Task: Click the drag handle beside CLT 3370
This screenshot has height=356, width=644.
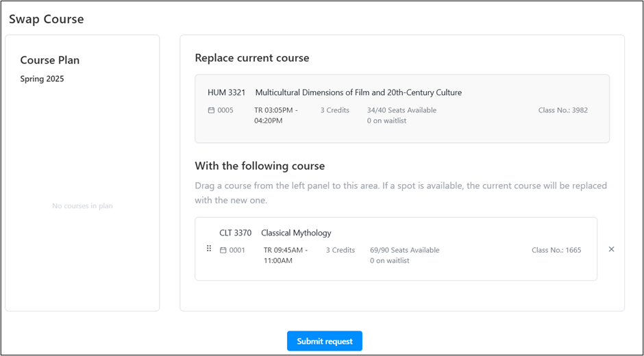Action: pos(209,249)
